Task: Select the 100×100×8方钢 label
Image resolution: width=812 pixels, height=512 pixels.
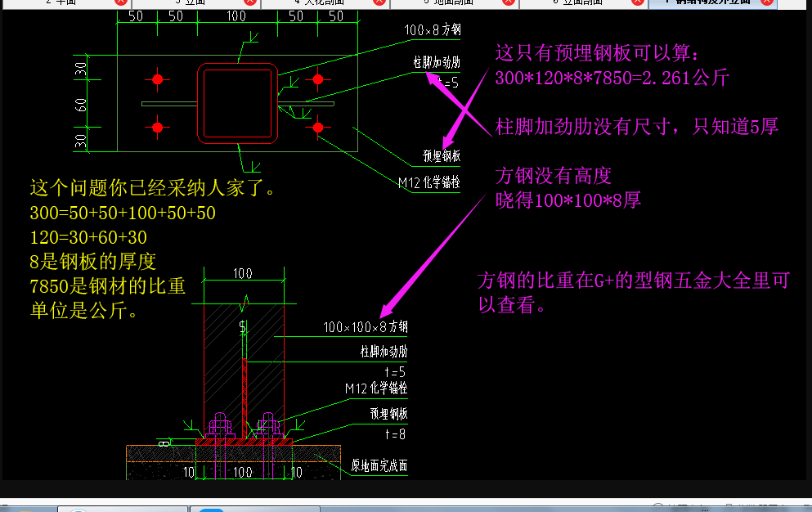Action: pos(365,327)
